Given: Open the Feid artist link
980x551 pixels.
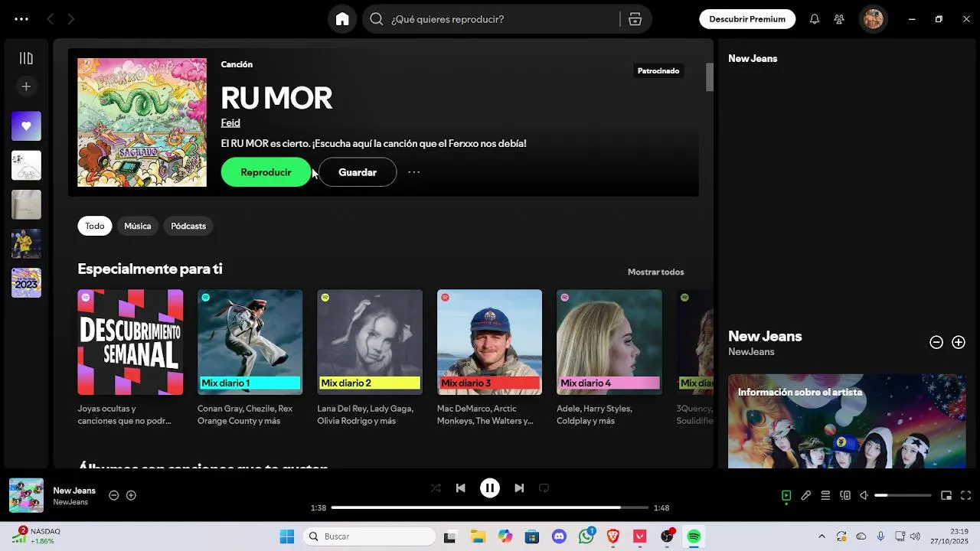Looking at the screenshot, I should [x=230, y=122].
